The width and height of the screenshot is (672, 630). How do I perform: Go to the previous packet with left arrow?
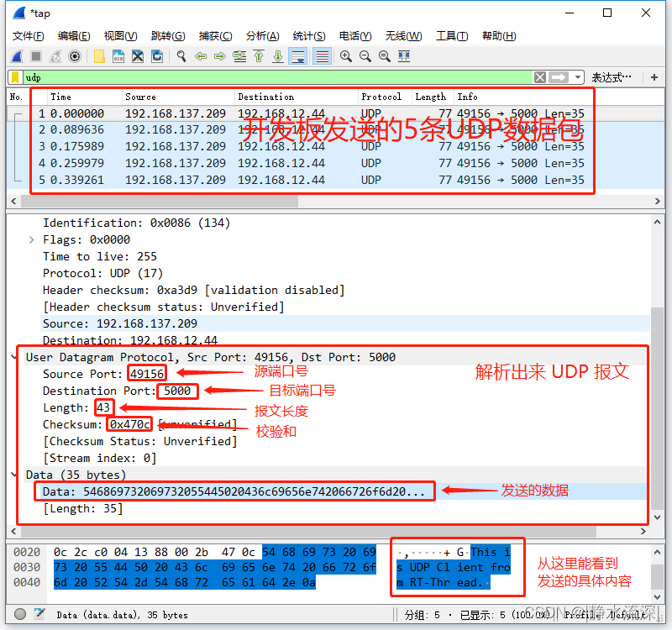click(x=201, y=56)
